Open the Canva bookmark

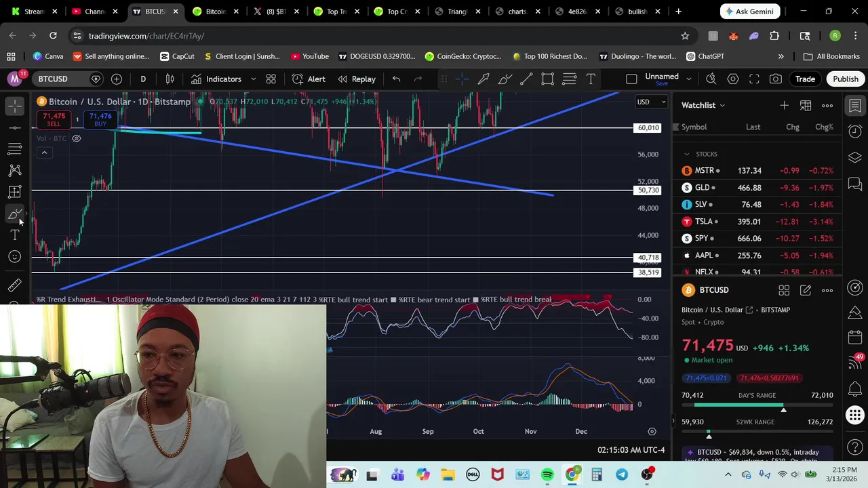[48, 56]
